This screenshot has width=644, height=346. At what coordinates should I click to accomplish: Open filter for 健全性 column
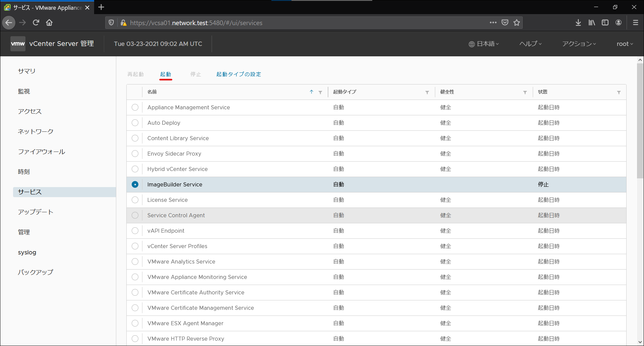525,92
